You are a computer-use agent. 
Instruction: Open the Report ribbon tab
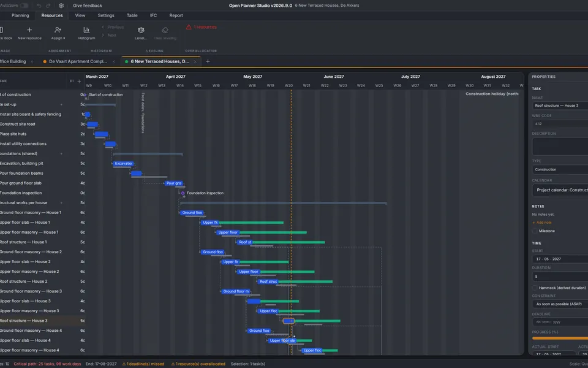click(x=176, y=15)
